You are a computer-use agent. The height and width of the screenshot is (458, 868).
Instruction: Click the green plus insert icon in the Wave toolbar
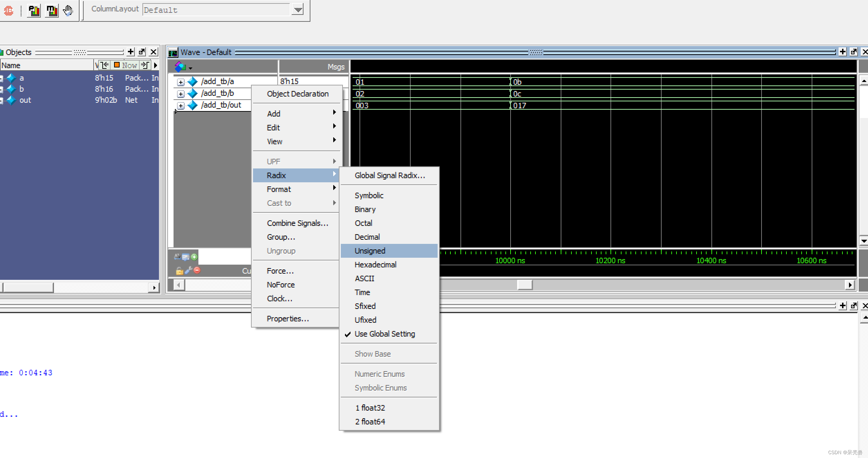click(x=194, y=257)
